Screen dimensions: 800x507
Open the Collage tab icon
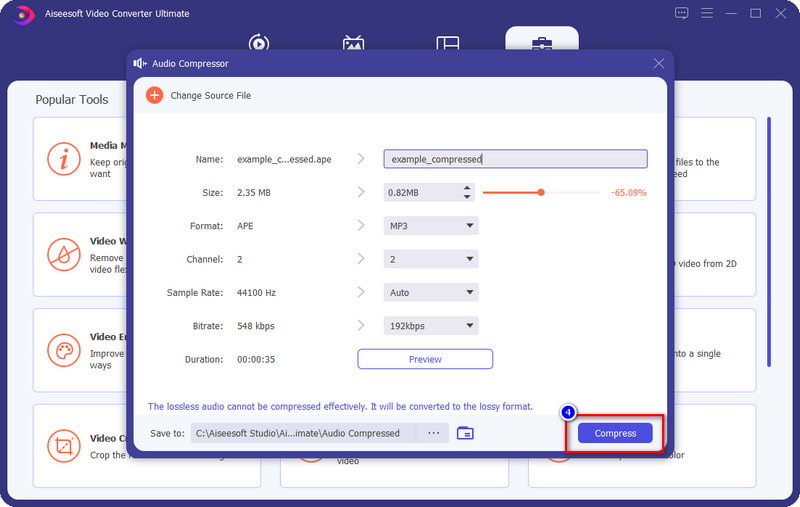pyautogui.click(x=447, y=44)
